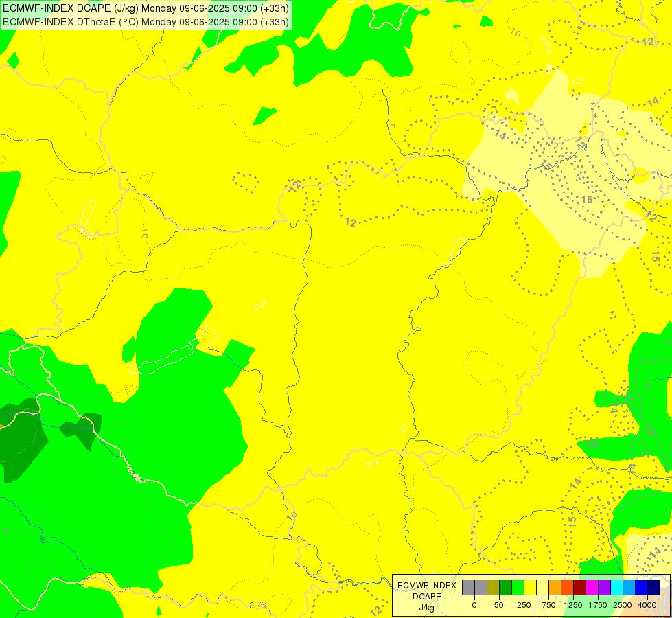Image resolution: width=672 pixels, height=618 pixels.
Task: Click the pure blue swatch in the legend
Action: pyautogui.click(x=641, y=587)
